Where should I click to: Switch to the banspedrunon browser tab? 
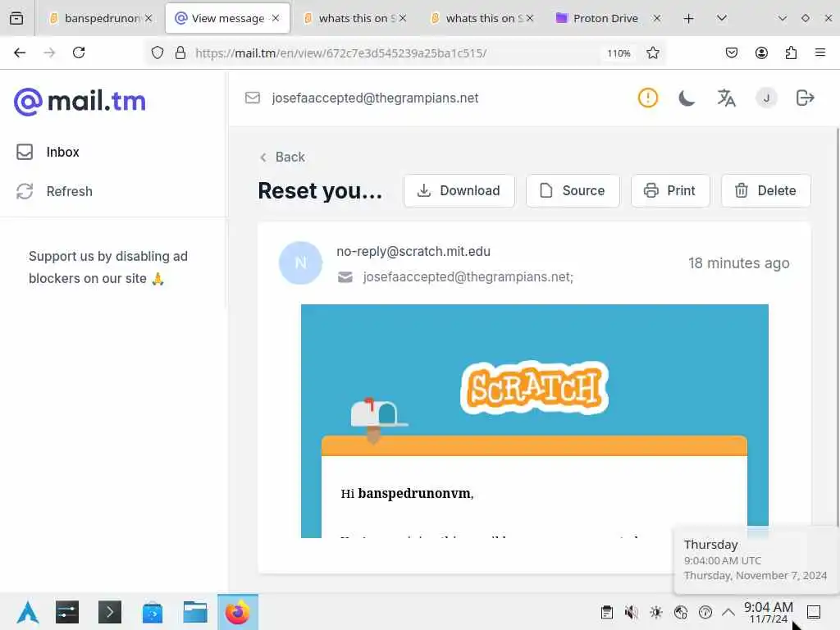tap(100, 18)
